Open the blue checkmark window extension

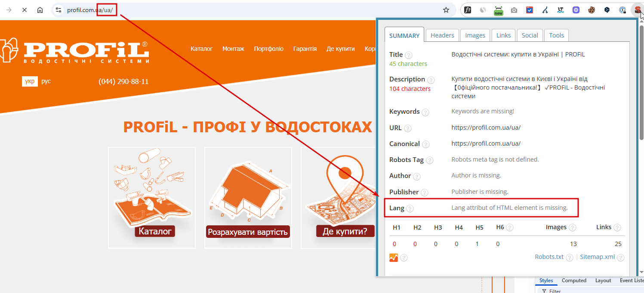[x=530, y=10]
